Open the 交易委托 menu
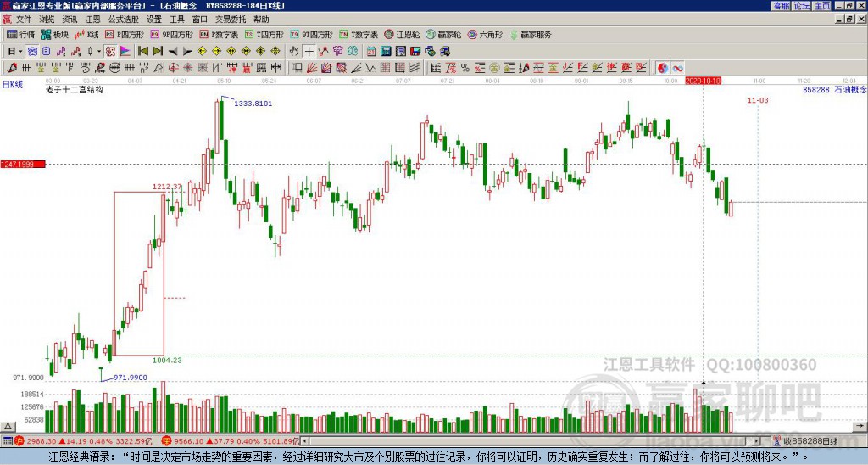Screen dimensions: 868x465 tap(231, 20)
